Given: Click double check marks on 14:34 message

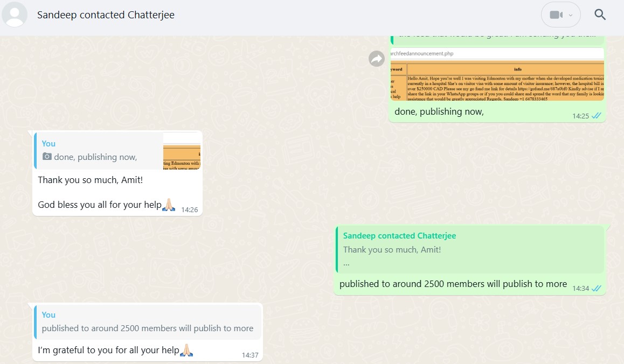Looking at the screenshot, I should coord(597,288).
